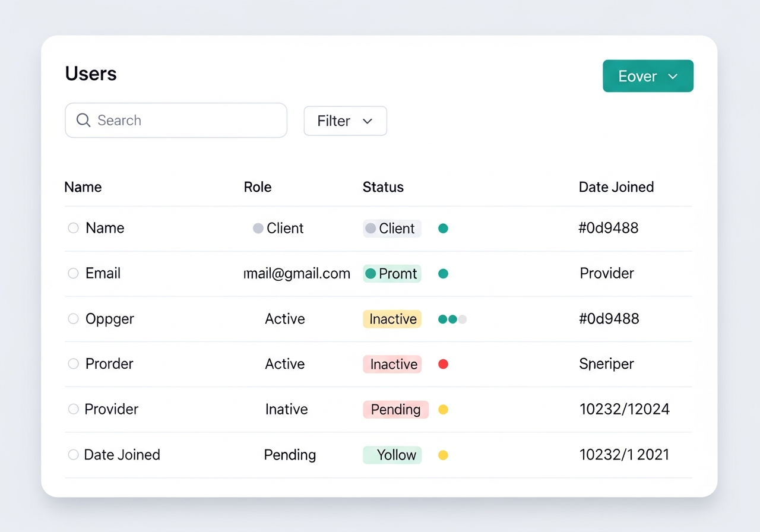Screen dimensions: 760x532
Task: Click the Role column header
Action: pyautogui.click(x=258, y=187)
